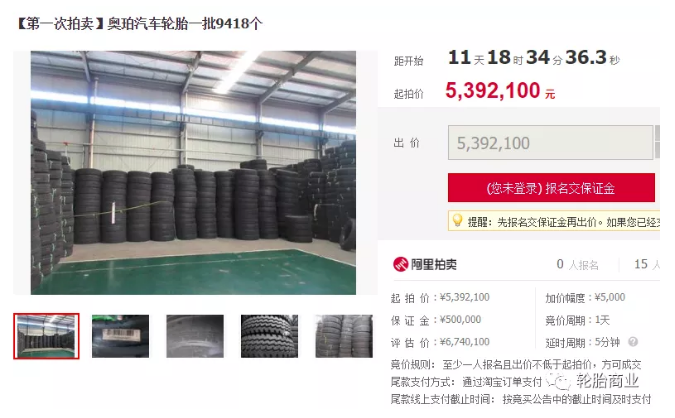Select the third tire sidewall thumbnail
This screenshot has height=418, width=675.
click(195, 336)
